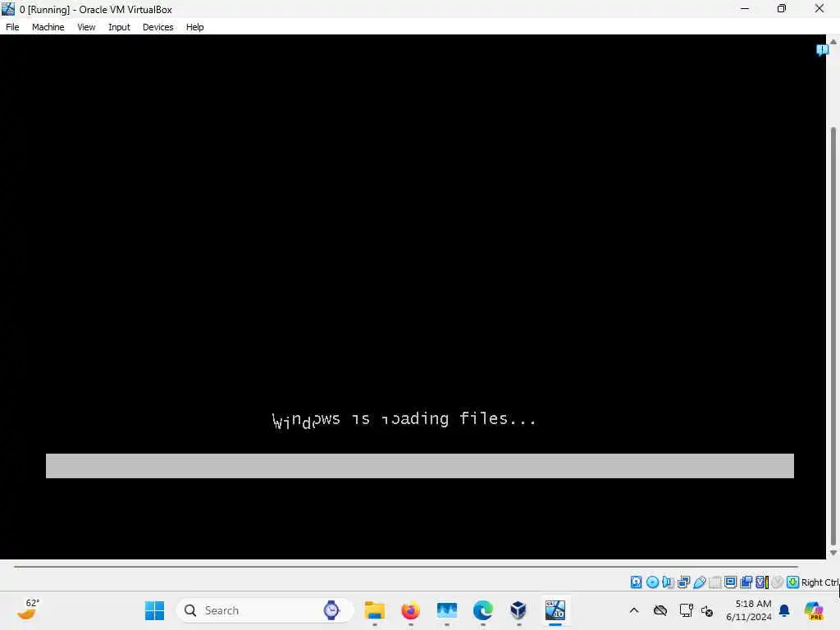Show hidden system tray icons
This screenshot has width=840, height=630.
tap(634, 610)
